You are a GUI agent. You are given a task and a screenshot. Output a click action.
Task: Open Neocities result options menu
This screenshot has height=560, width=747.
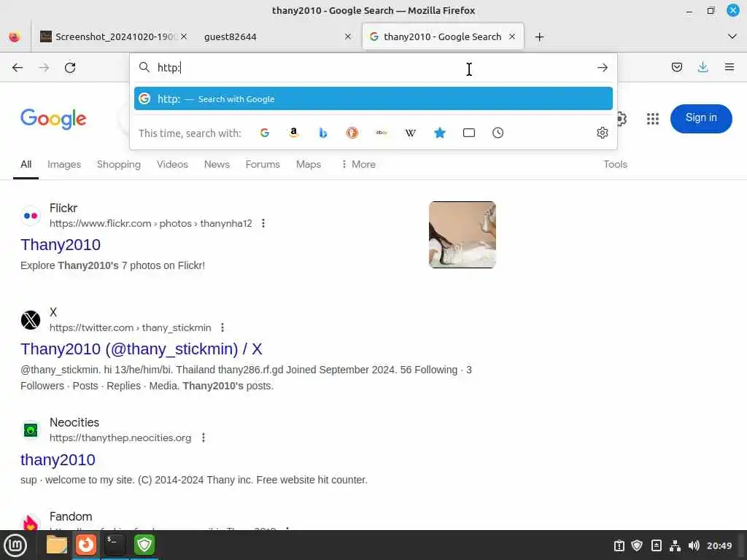click(203, 437)
